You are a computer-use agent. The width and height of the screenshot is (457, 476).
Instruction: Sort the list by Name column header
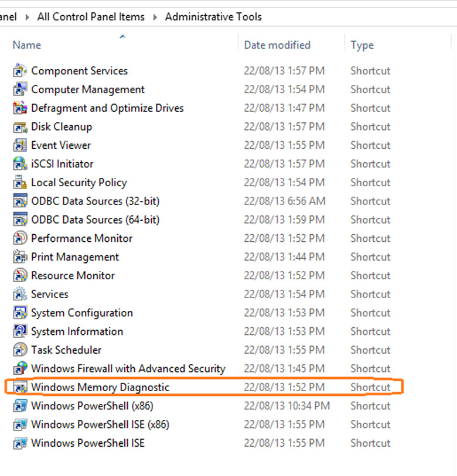[x=27, y=45]
